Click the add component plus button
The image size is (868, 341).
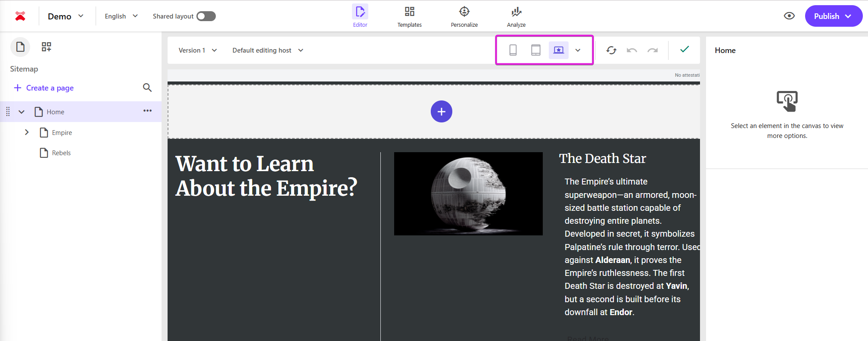(442, 112)
